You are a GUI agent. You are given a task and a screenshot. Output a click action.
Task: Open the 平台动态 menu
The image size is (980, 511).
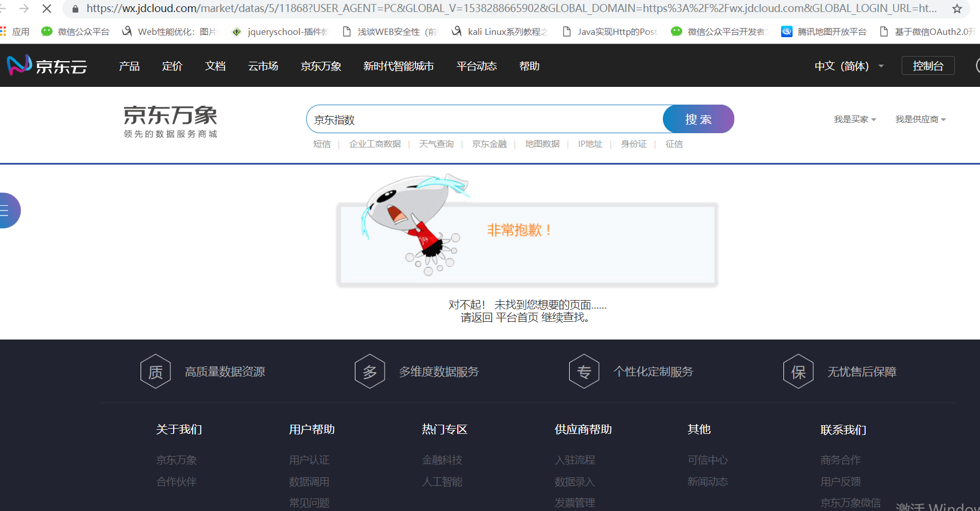[x=477, y=66]
